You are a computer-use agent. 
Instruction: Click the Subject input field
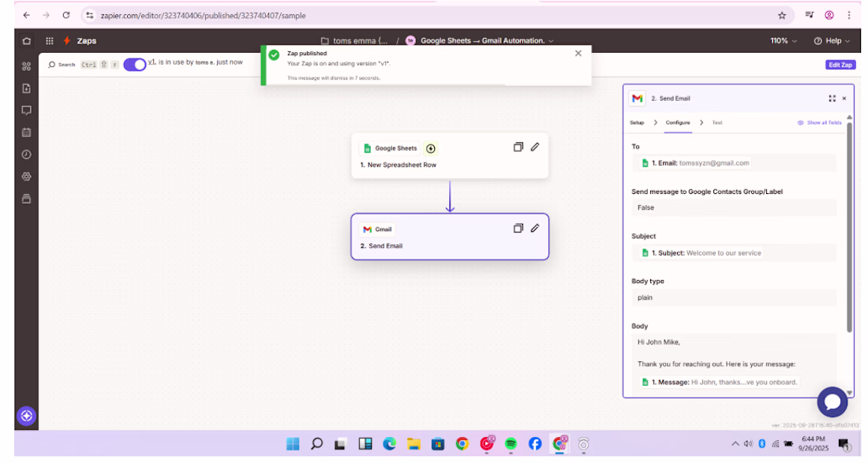734,253
